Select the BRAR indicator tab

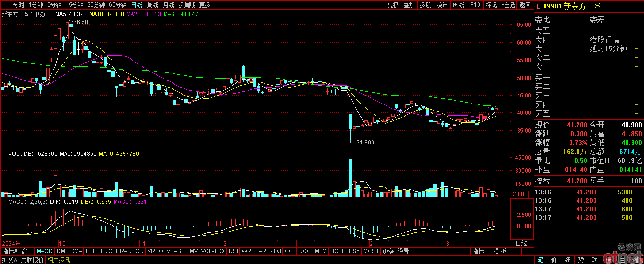(124, 251)
